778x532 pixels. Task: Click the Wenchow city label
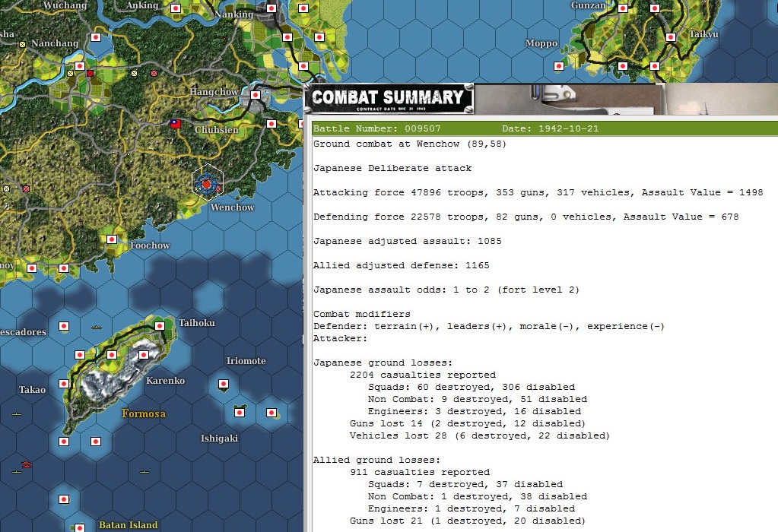pos(232,207)
